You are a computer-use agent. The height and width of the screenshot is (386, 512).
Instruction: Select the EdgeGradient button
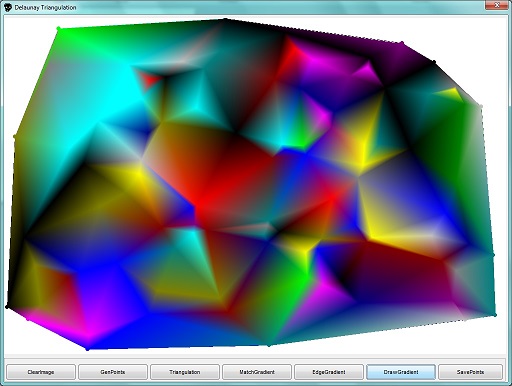329,372
